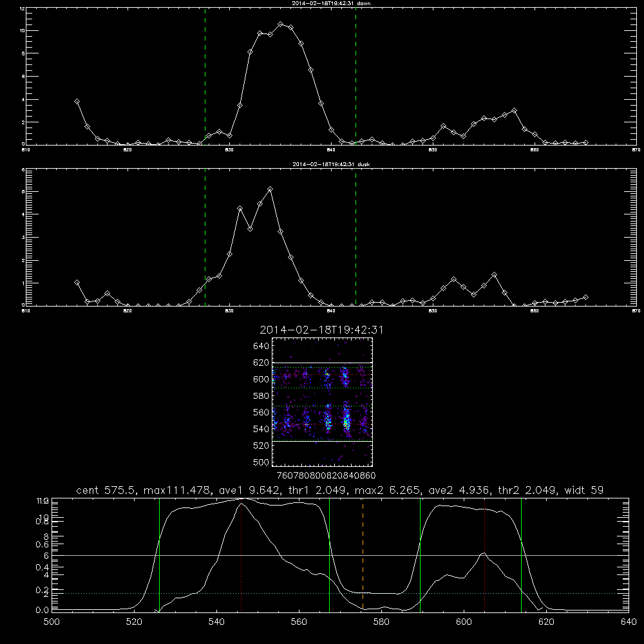Click the highest diamond marker on dawn curve

(x=281, y=24)
